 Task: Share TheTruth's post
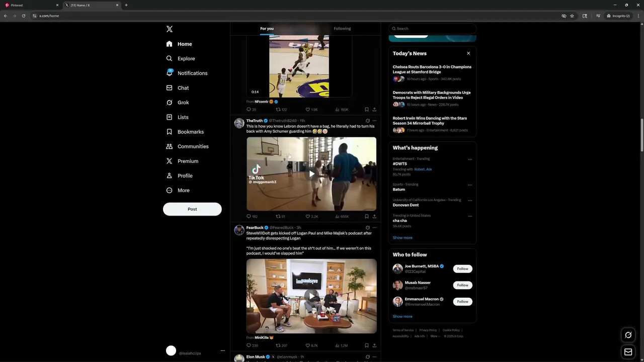point(374,216)
